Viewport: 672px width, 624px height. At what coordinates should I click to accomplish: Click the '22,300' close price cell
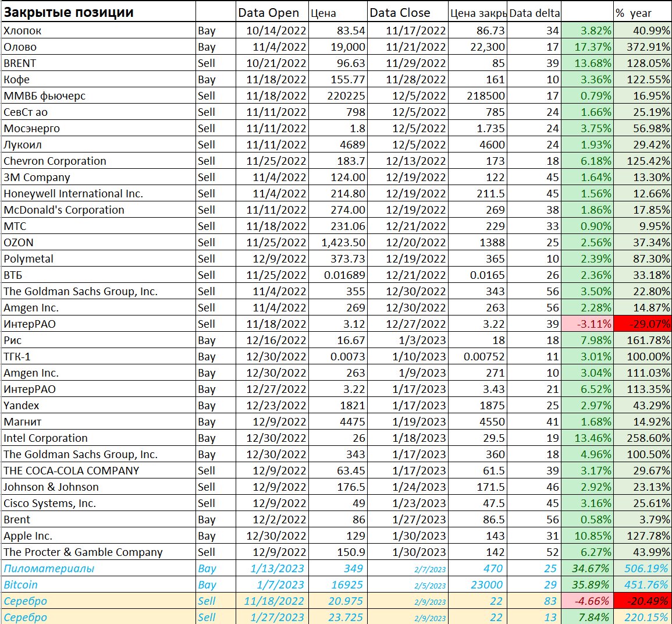click(478, 47)
